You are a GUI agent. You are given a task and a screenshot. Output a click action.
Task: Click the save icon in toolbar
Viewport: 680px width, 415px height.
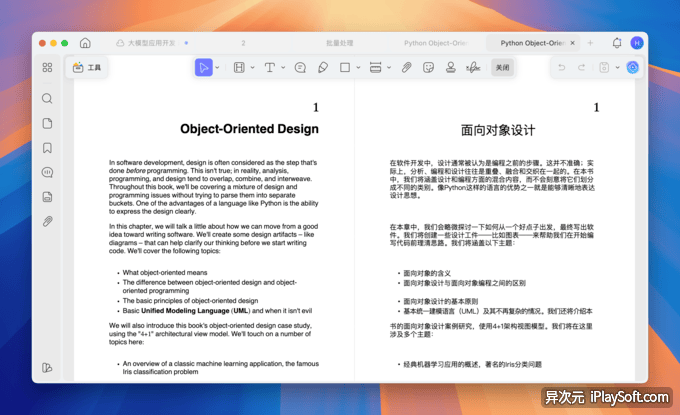click(604, 67)
